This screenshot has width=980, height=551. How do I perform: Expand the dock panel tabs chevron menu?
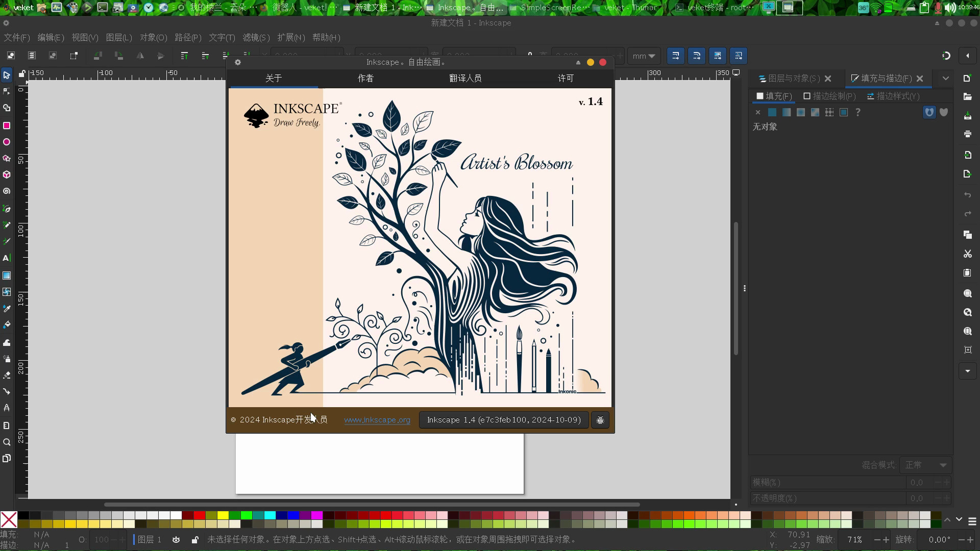[946, 78]
